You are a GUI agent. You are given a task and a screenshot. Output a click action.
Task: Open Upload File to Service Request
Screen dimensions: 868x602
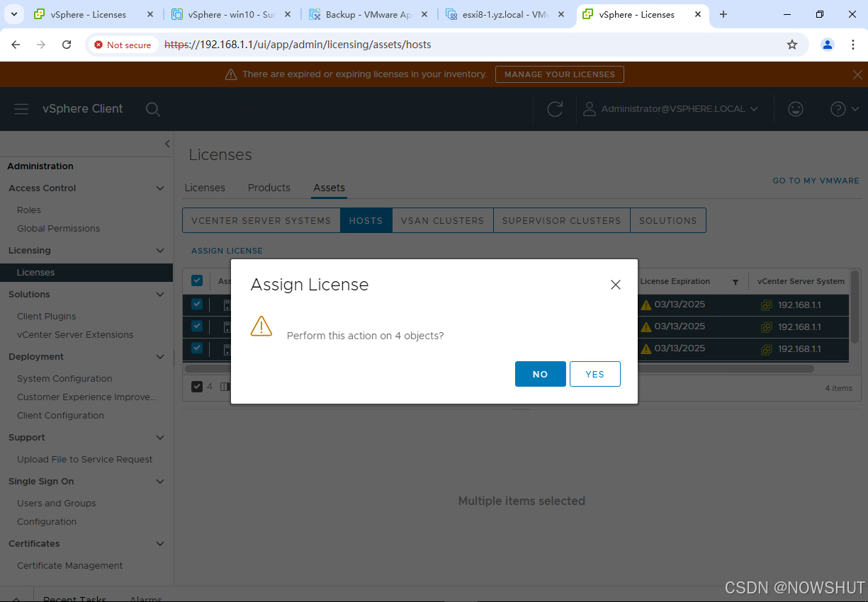pos(85,460)
